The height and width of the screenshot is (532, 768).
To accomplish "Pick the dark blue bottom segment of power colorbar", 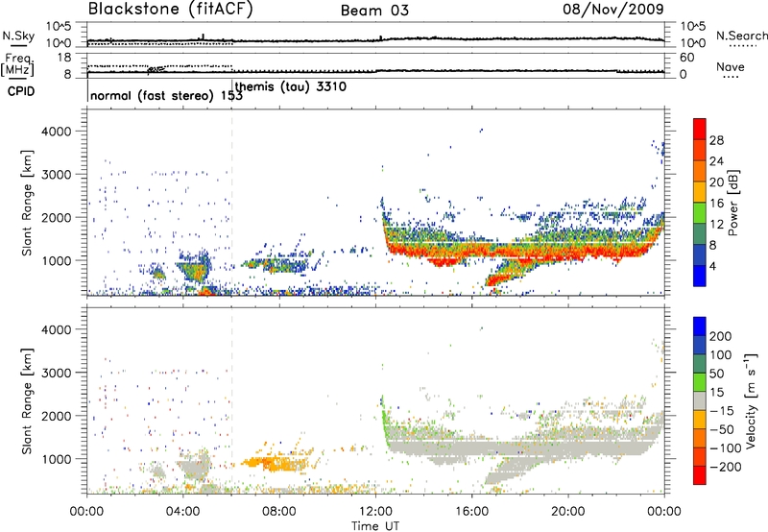I will (700, 276).
